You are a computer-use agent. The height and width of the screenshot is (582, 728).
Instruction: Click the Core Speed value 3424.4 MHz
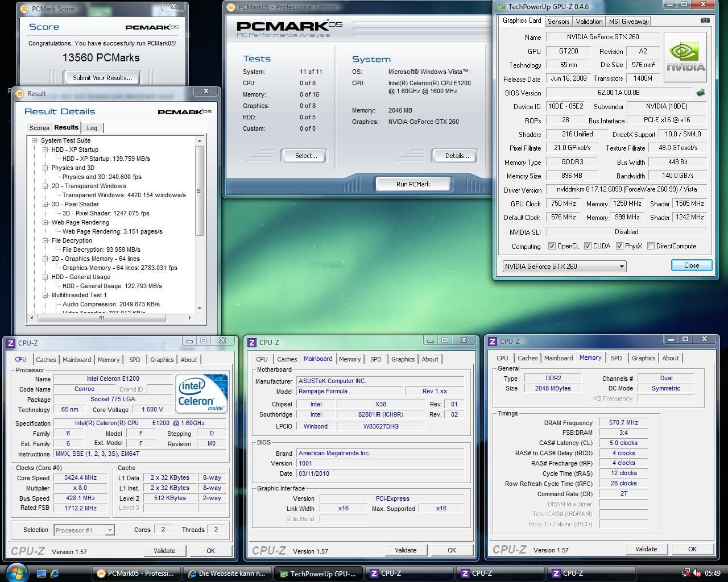coord(80,478)
